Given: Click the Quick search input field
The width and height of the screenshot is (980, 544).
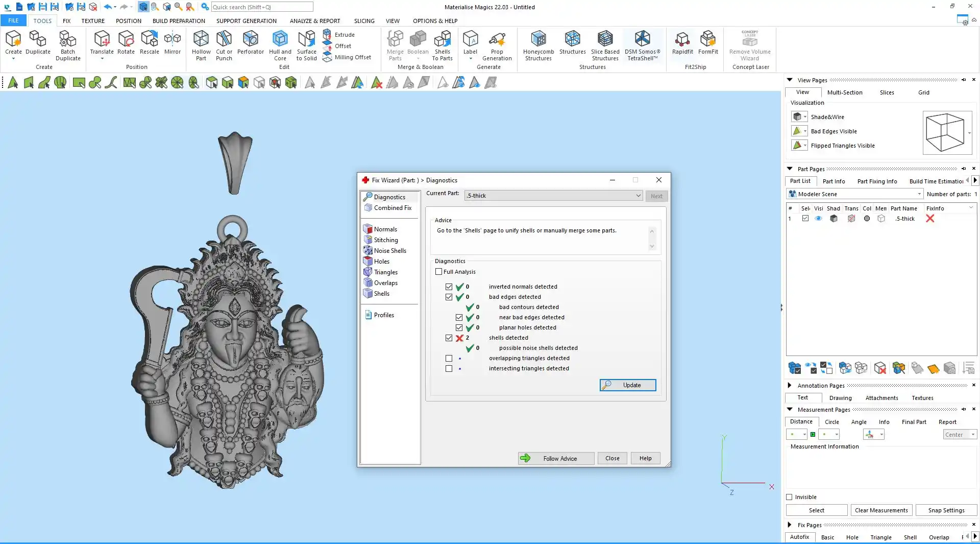Looking at the screenshot, I should [x=261, y=7].
